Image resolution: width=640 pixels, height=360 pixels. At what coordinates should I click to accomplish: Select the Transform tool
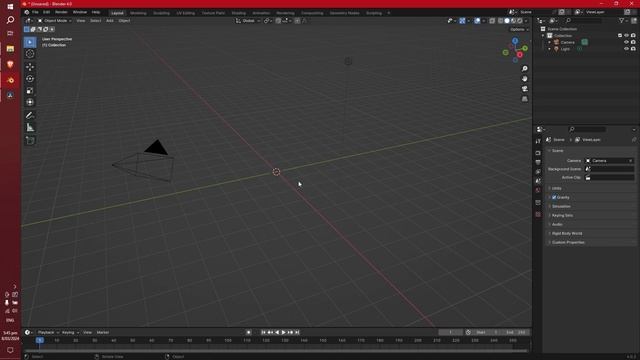coord(30,102)
